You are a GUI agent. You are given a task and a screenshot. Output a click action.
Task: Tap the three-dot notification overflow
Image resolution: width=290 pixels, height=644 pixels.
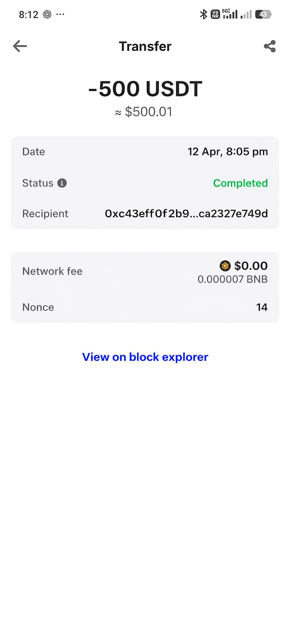pos(60,14)
